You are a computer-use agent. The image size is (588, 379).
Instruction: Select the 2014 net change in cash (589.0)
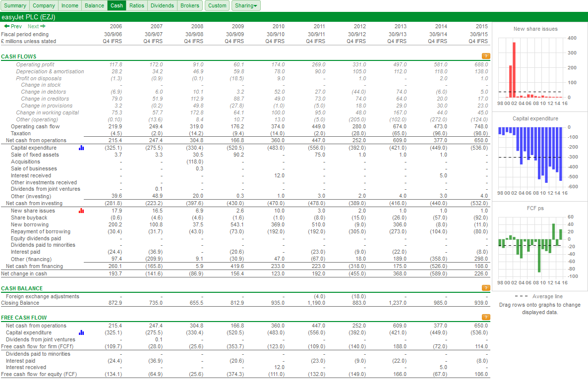click(438, 273)
